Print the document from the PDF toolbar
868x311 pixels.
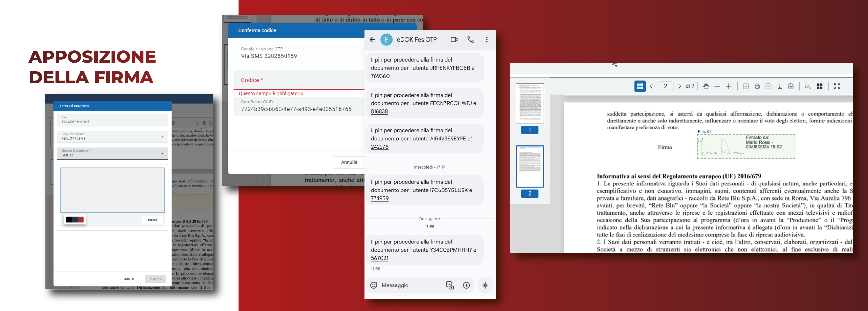click(757, 87)
